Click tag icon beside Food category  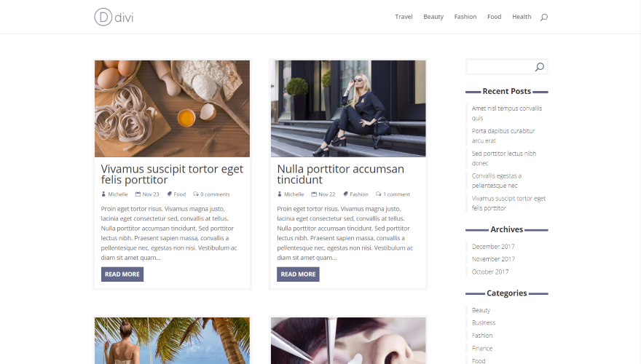click(169, 194)
